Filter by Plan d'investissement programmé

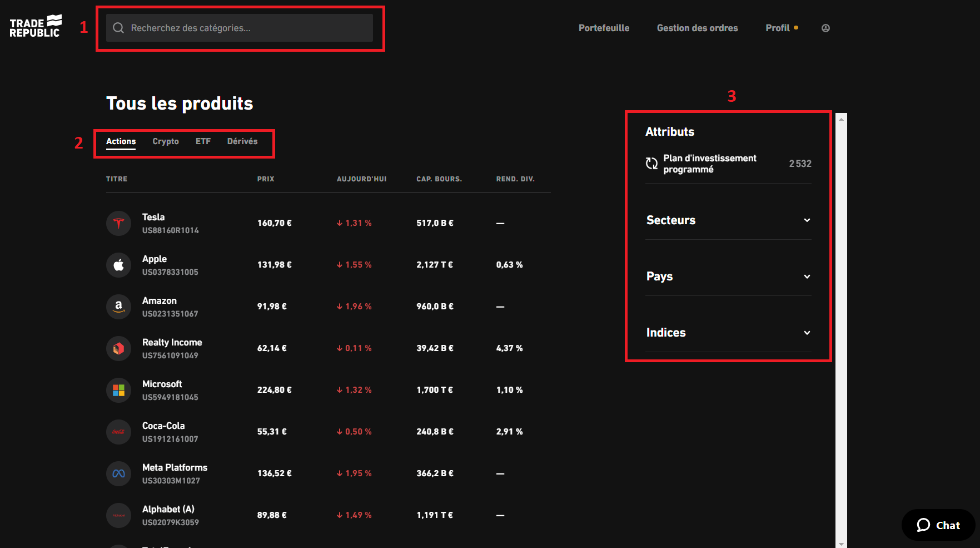[728, 164]
